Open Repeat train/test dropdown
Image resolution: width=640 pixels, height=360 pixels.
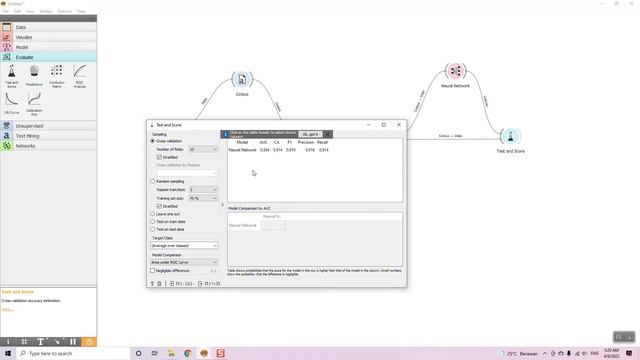coord(203,190)
